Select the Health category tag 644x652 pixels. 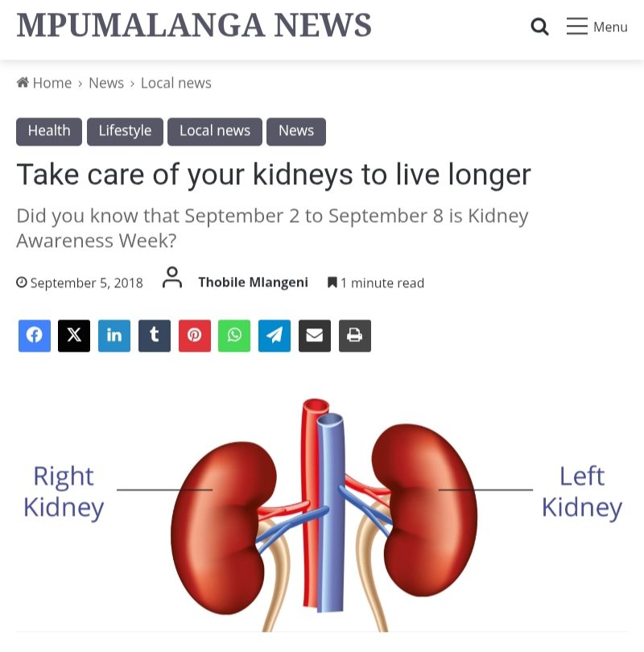[x=48, y=130]
